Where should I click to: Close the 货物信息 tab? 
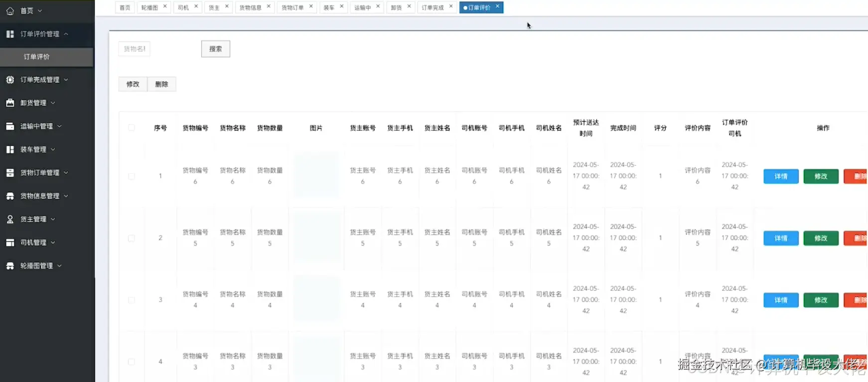point(269,6)
